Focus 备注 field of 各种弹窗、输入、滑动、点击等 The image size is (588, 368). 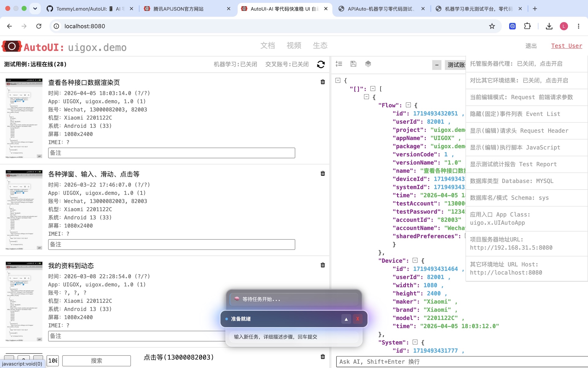[171, 244]
